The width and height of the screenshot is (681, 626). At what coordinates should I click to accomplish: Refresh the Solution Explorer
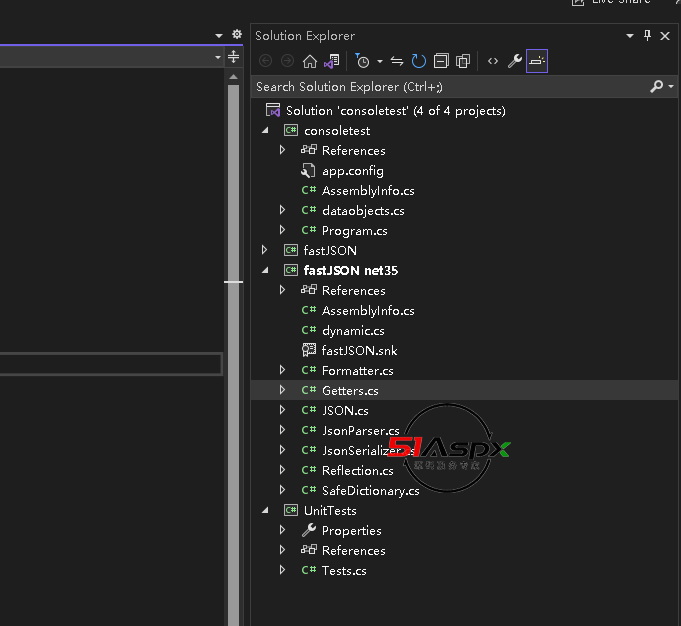(419, 61)
